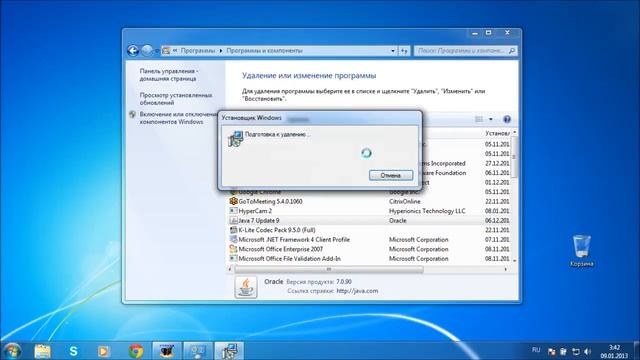Open the help question mark icon
Image resolution: width=640 pixels, height=360 pixels.
[x=507, y=119]
